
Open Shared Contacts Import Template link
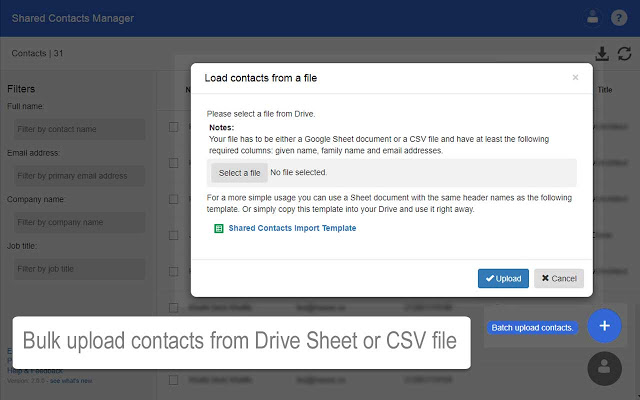pos(292,228)
